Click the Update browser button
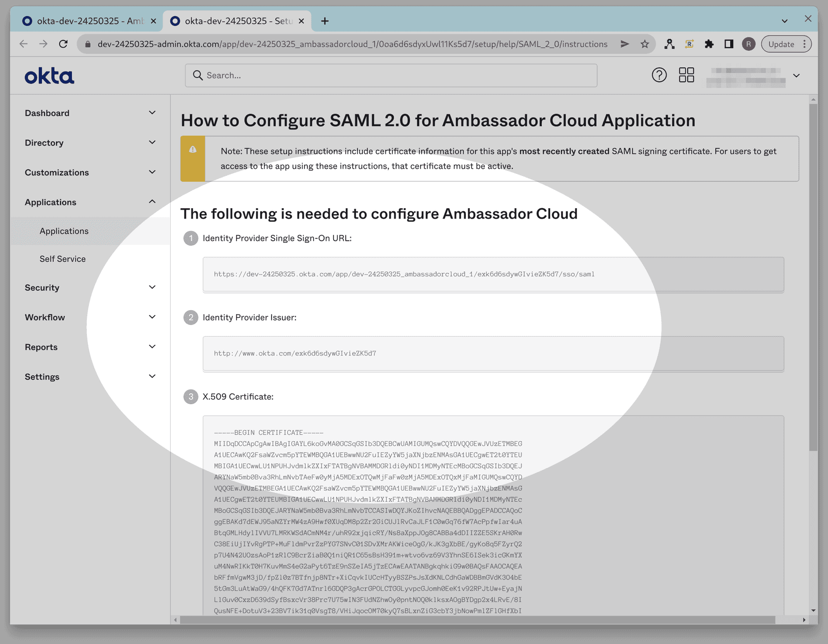The image size is (828, 644). 781,44
